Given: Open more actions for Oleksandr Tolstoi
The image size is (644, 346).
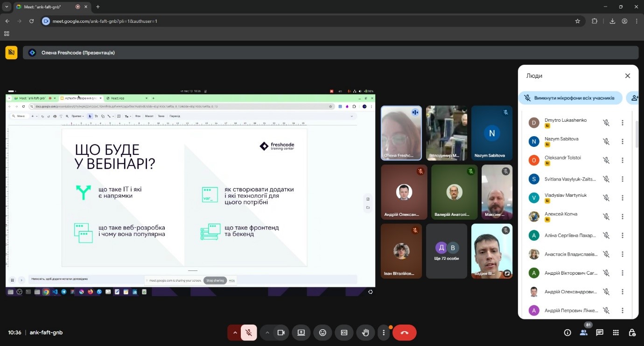Looking at the screenshot, I should point(623,160).
